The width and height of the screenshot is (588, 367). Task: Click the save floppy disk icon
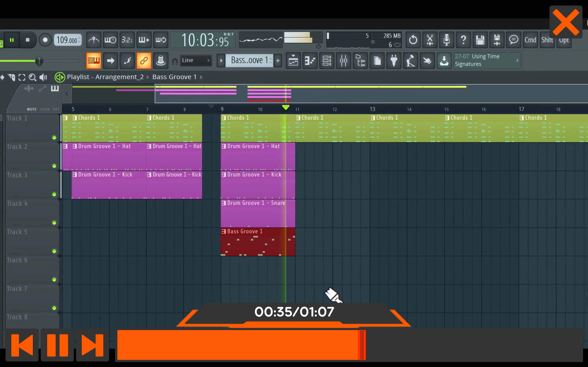point(480,40)
